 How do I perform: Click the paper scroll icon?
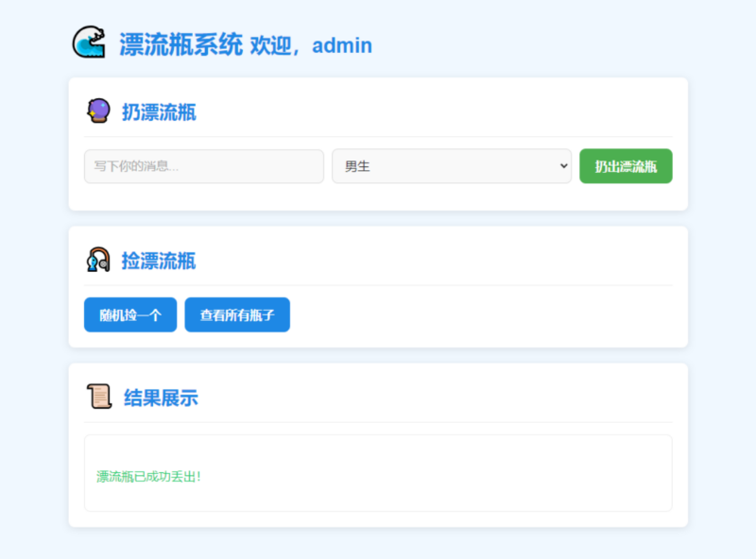click(x=98, y=397)
